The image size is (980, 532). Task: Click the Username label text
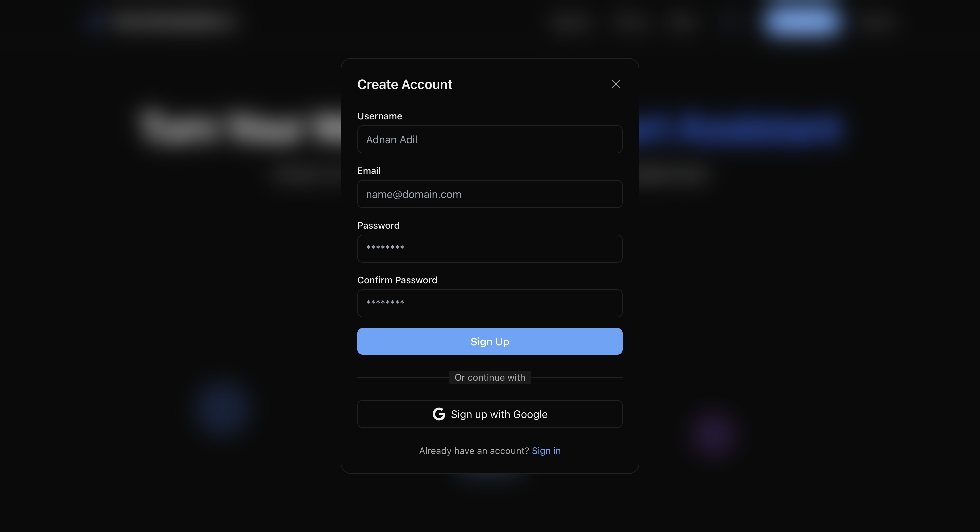379,116
